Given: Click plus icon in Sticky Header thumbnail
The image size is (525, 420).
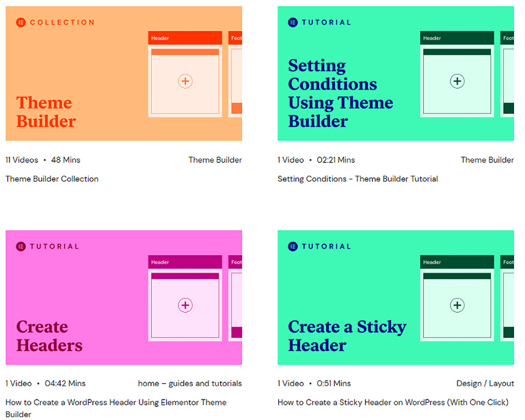Looking at the screenshot, I should coord(457,305).
